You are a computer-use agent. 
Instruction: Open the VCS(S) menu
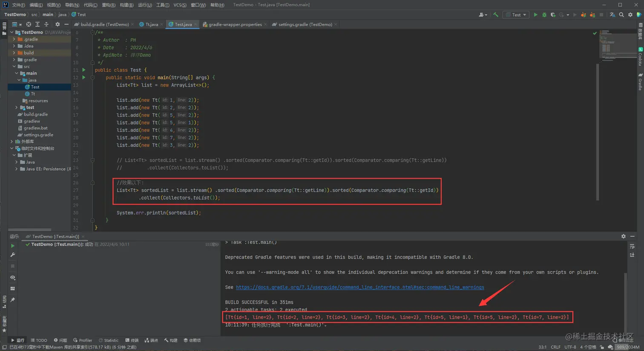[x=180, y=5]
